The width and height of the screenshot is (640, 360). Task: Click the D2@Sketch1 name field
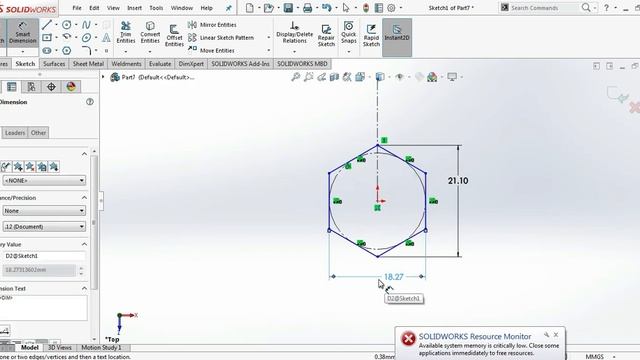[x=44, y=256]
